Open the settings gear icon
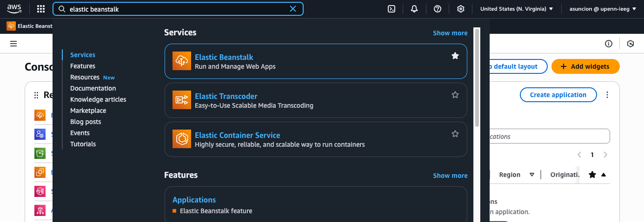 [461, 9]
